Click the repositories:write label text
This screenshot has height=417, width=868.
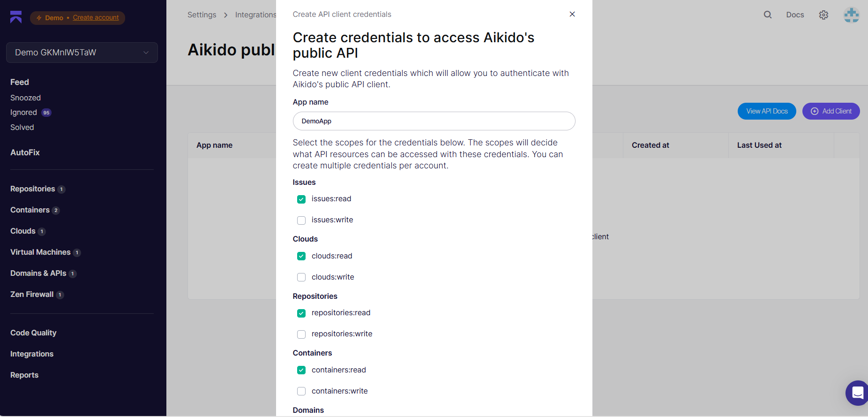pos(342,334)
